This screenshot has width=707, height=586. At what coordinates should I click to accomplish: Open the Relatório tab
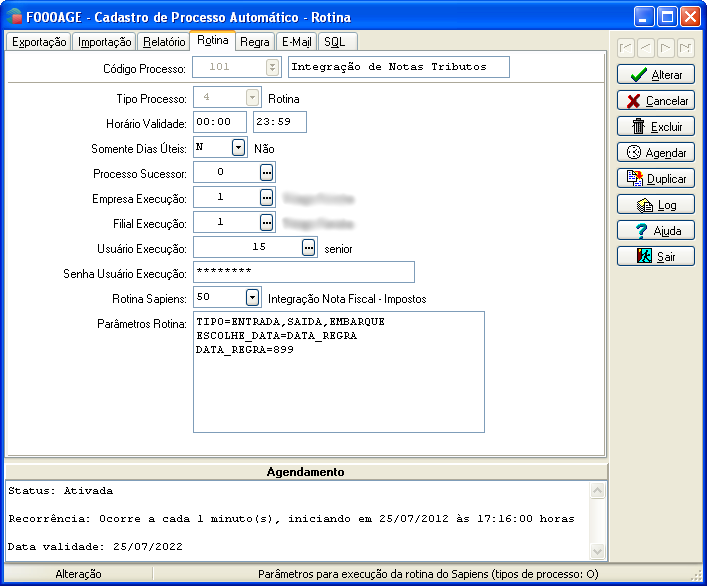tap(164, 42)
